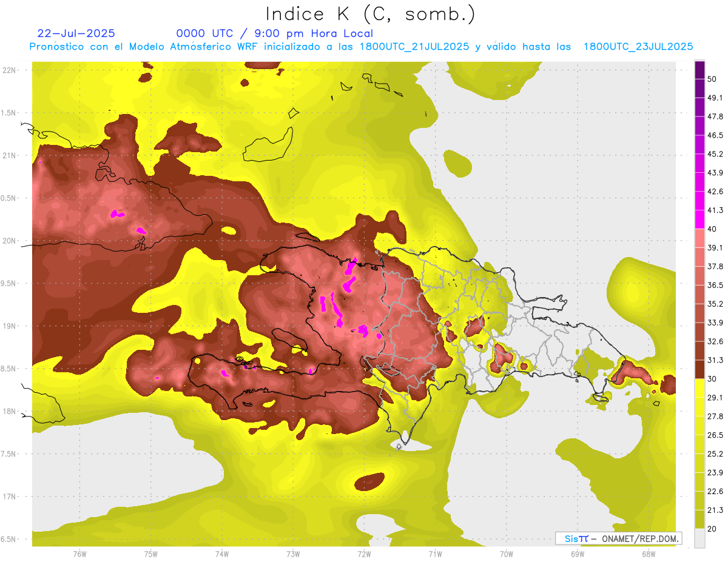
Task: Click the '0.5N' latitude label
Action: tap(9, 198)
